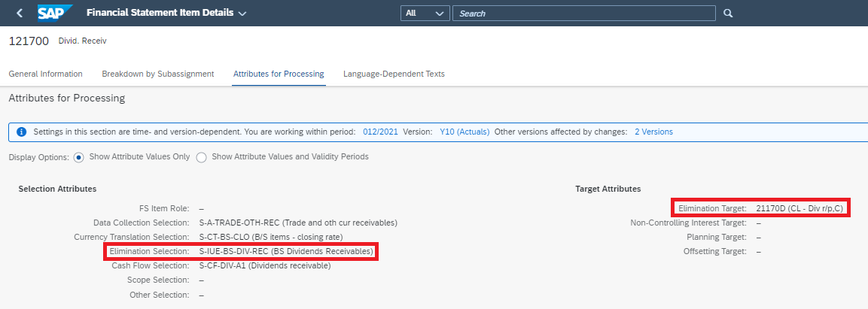868x309 pixels.
Task: Click the Elimination Target value 21170D
Action: click(800, 208)
